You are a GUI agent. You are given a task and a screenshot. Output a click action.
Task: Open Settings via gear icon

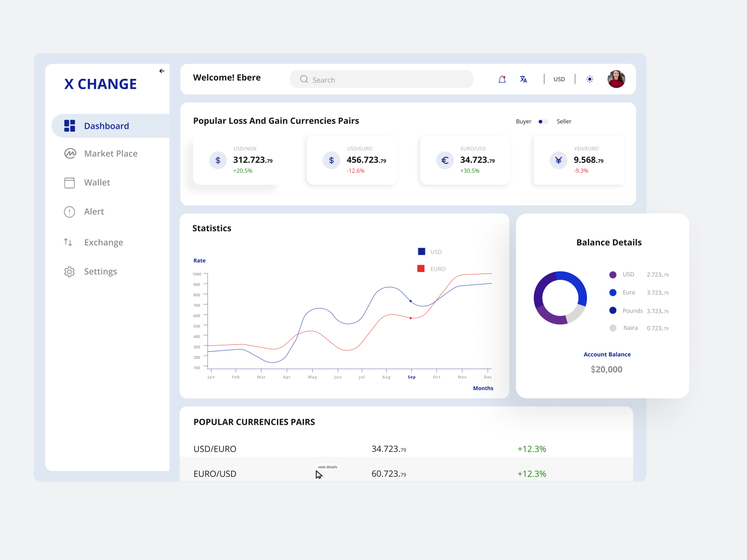pos(69,271)
